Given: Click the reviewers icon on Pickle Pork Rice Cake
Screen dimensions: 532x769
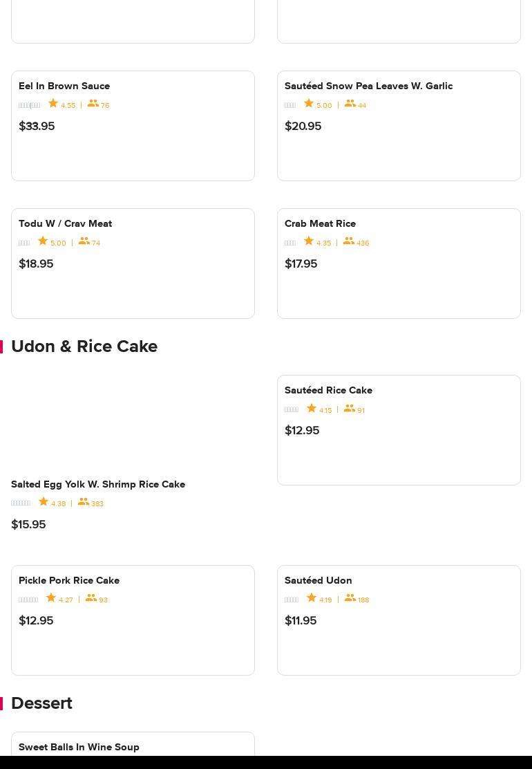Looking at the screenshot, I should [91, 598].
